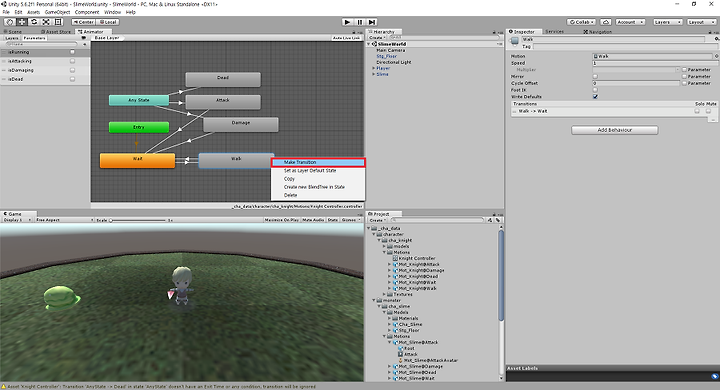Click the Game view Scale slider
The image size is (720, 390).
pyautogui.click(x=138, y=220)
